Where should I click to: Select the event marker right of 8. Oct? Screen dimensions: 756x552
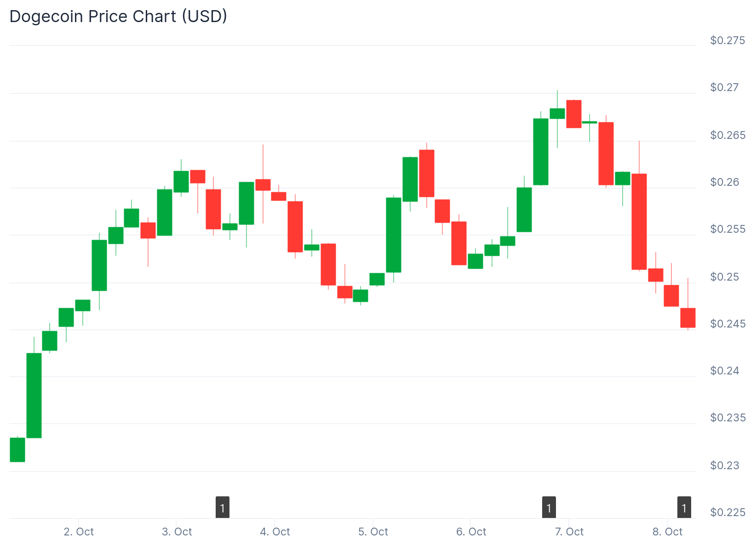(684, 507)
